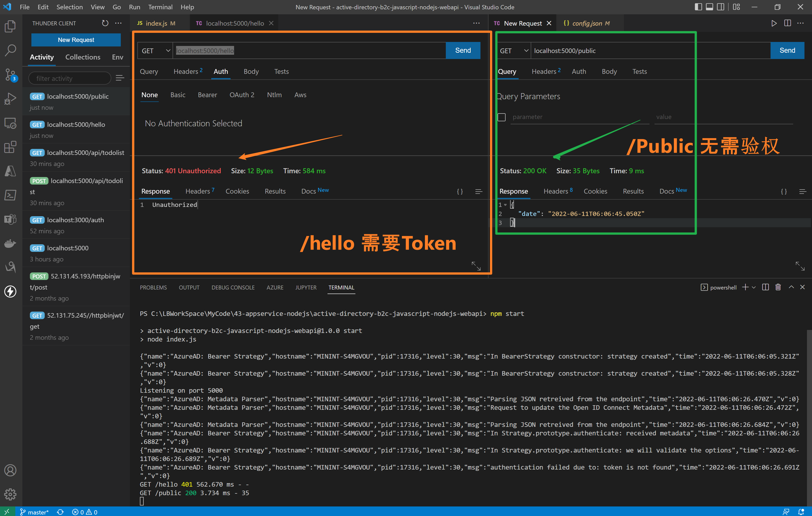Viewport: 812px width, 516px height.
Task: Expand the new terminal profile dropdown arrow
Action: [x=754, y=287]
